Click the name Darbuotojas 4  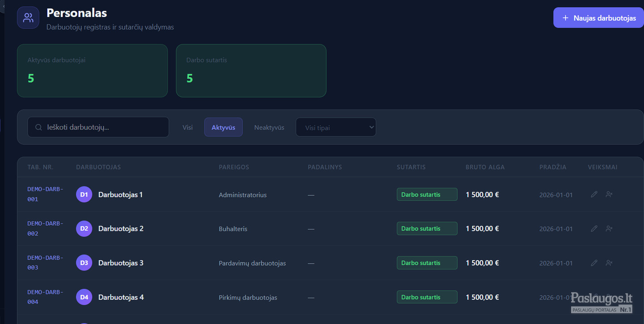(x=121, y=297)
